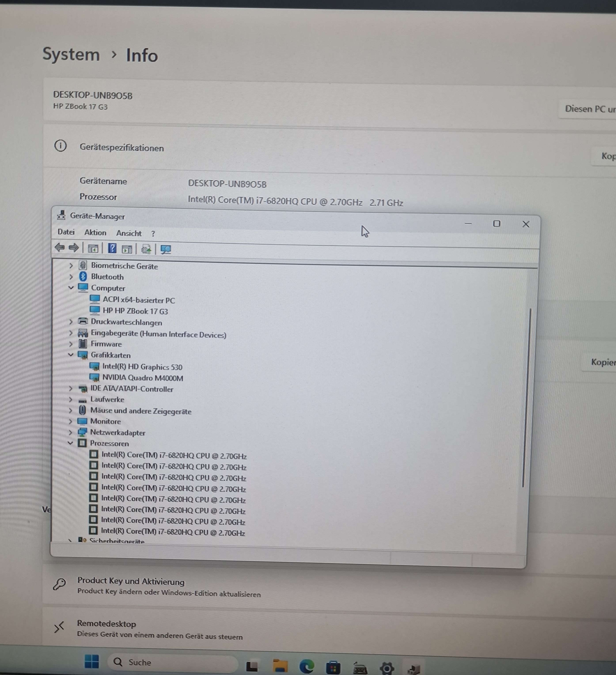Expand the IDE ATA/ATAPI-Controller node

pos(70,388)
